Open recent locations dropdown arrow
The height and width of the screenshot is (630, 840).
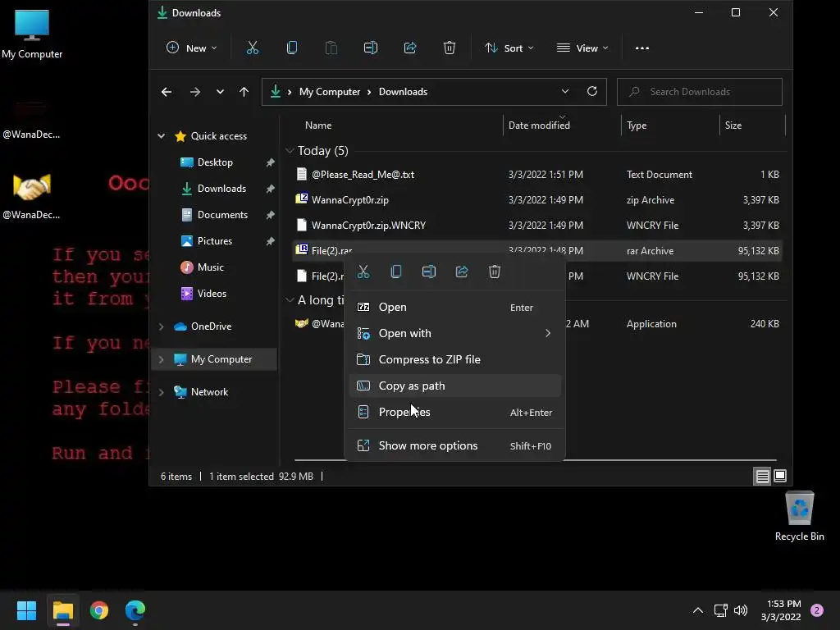click(x=220, y=92)
